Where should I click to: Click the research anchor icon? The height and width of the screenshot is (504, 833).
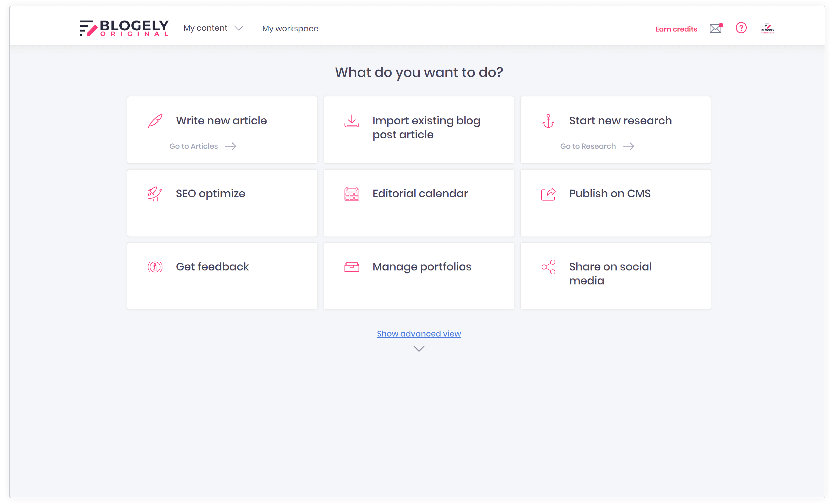coord(548,121)
